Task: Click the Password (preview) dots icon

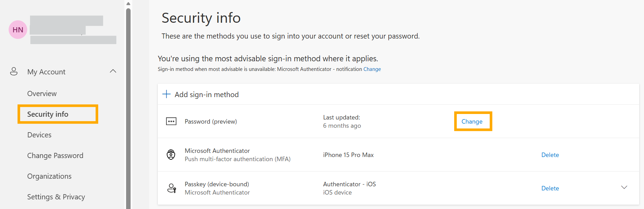Action: click(171, 121)
